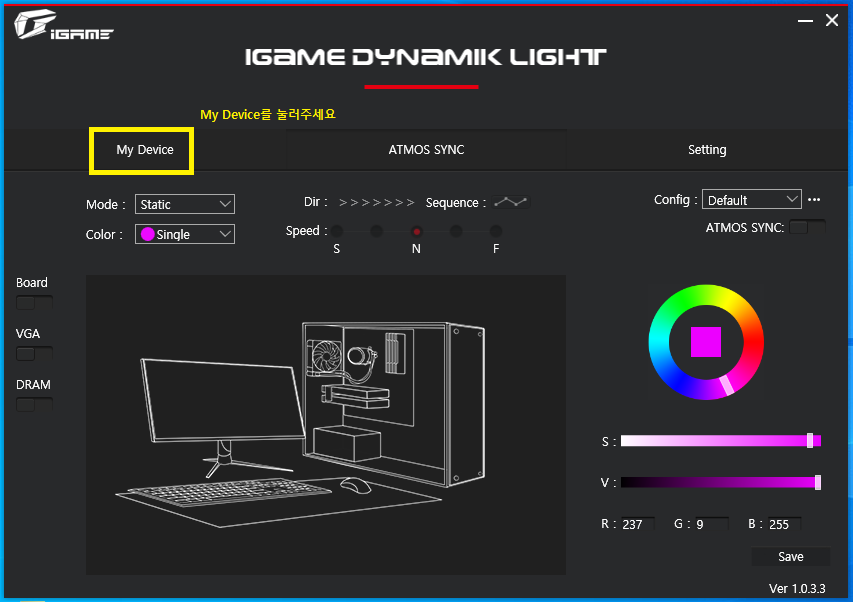Select the second speed point

click(376, 232)
